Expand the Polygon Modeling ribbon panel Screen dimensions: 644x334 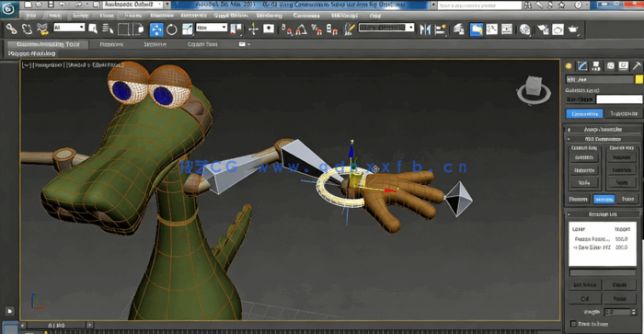point(31,53)
